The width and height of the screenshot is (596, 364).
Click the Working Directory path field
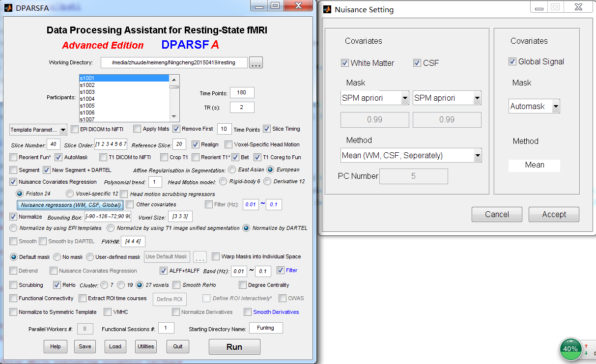tap(174, 62)
